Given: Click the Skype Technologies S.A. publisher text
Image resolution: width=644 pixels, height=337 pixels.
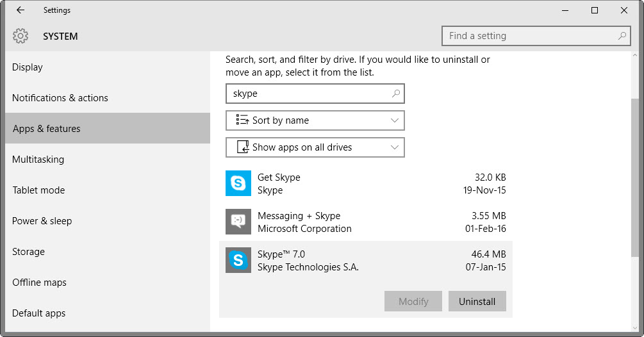Looking at the screenshot, I should [308, 267].
